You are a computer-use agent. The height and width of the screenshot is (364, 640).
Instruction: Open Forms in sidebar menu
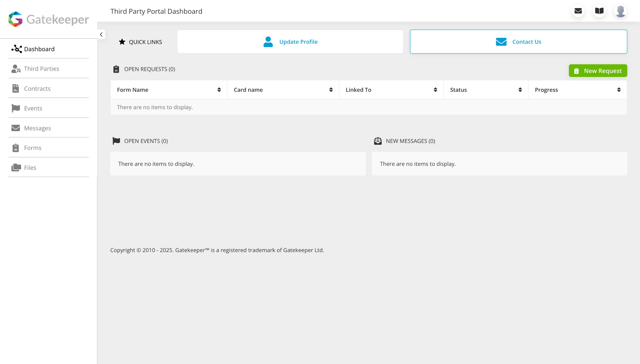(x=33, y=148)
